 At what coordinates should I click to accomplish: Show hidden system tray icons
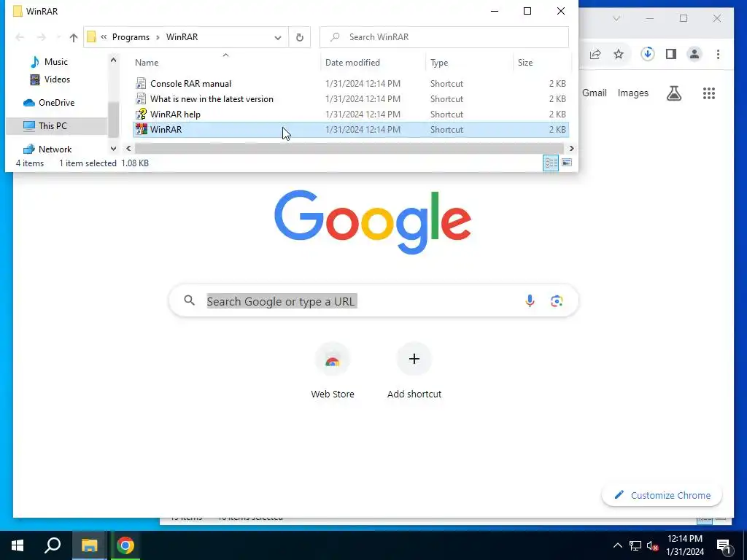[617, 545]
